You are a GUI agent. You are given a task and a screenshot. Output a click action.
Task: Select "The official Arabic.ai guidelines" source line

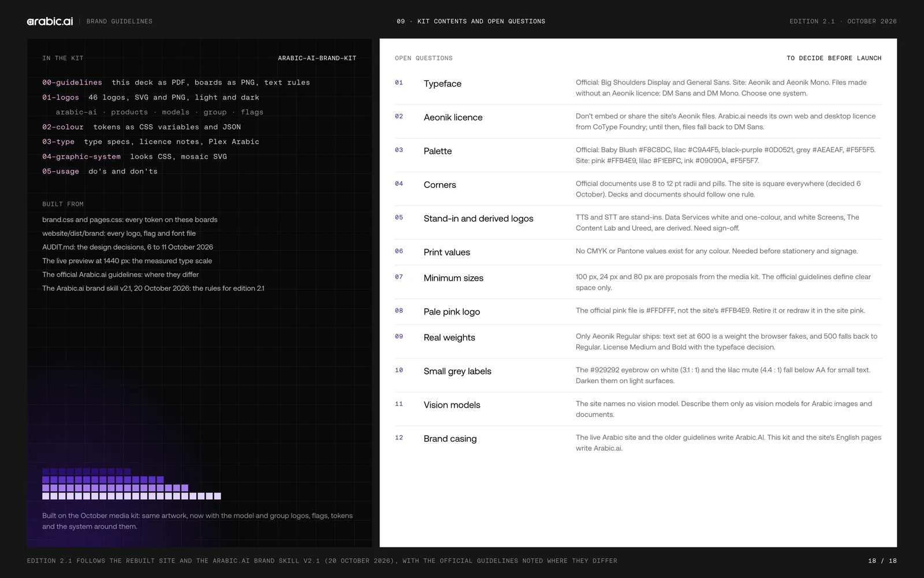pyautogui.click(x=120, y=275)
